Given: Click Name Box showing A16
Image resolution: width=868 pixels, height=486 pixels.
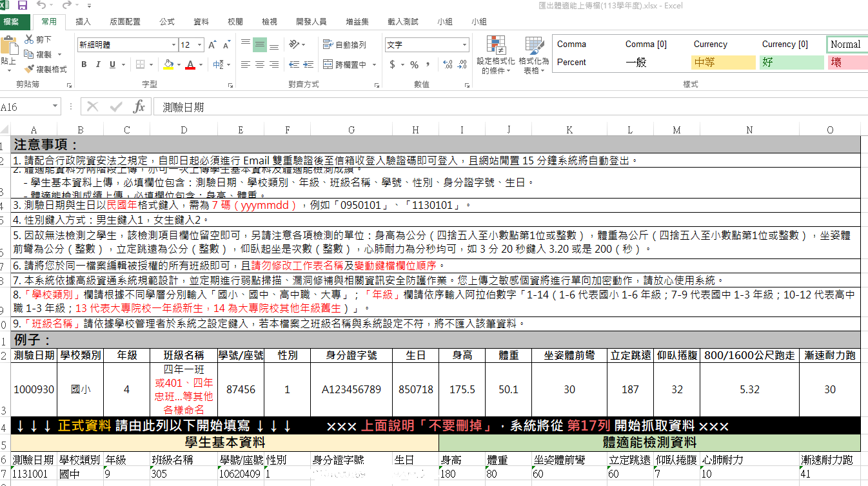Looking at the screenshot, I should point(25,106).
